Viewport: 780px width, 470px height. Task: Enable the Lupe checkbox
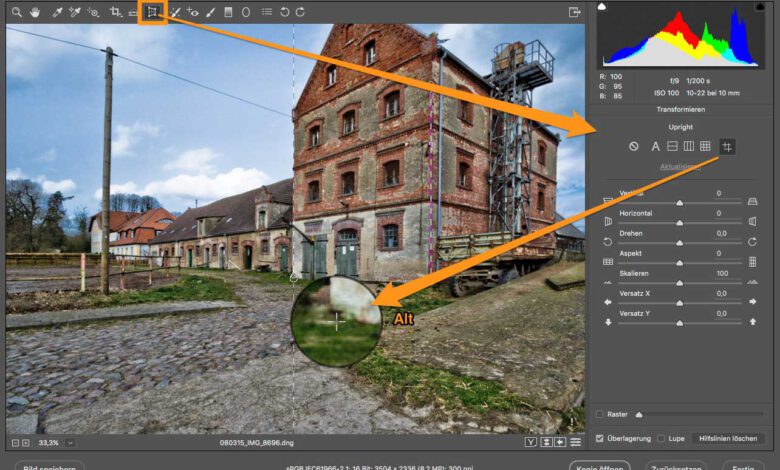pyautogui.click(x=661, y=438)
